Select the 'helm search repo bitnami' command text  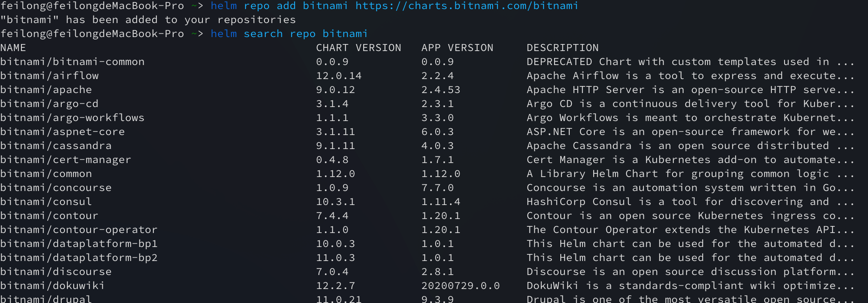pyautogui.click(x=289, y=34)
